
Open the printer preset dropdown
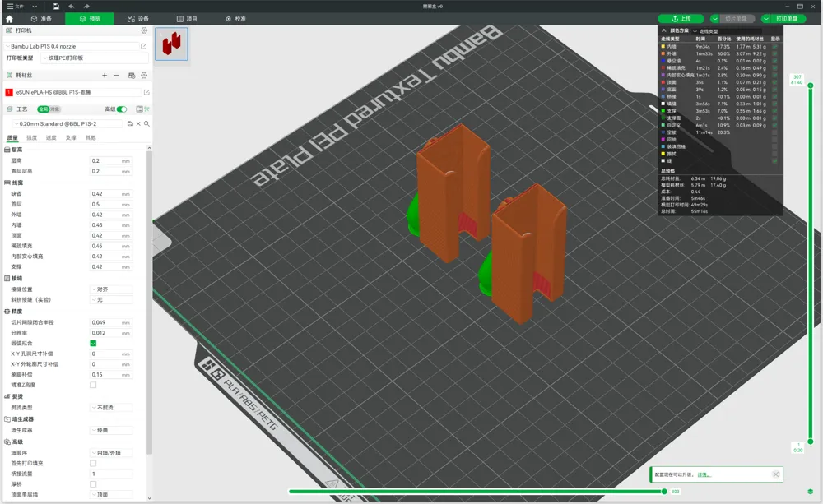[x=72, y=46]
